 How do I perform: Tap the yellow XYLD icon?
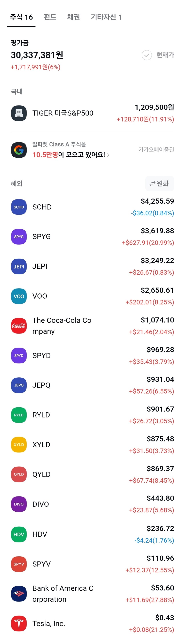pyautogui.click(x=19, y=445)
